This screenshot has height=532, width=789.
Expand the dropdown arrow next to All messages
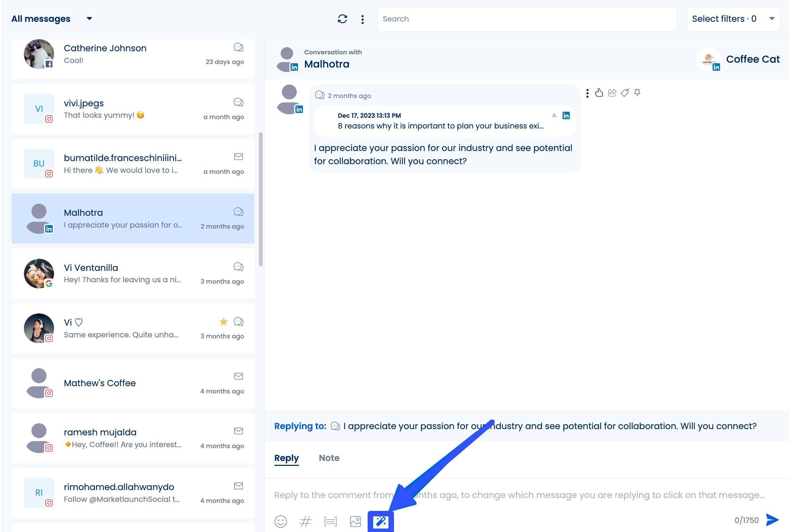(x=89, y=19)
